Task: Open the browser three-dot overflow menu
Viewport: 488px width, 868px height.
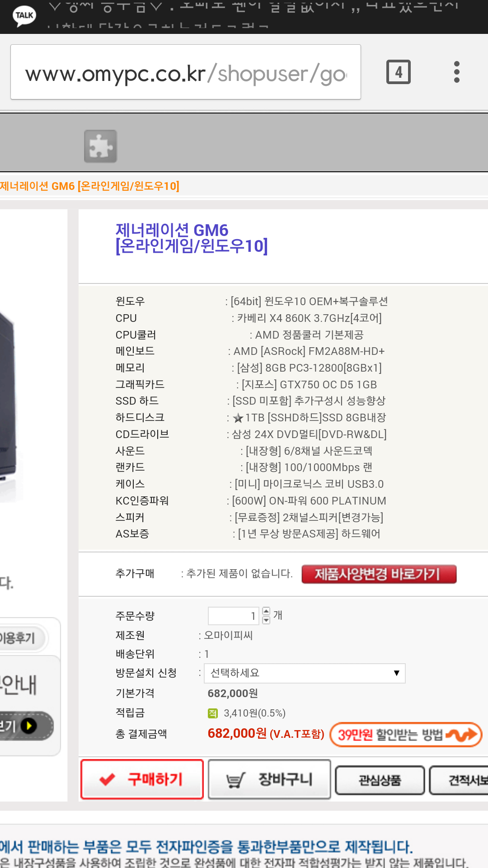Action: point(457,72)
